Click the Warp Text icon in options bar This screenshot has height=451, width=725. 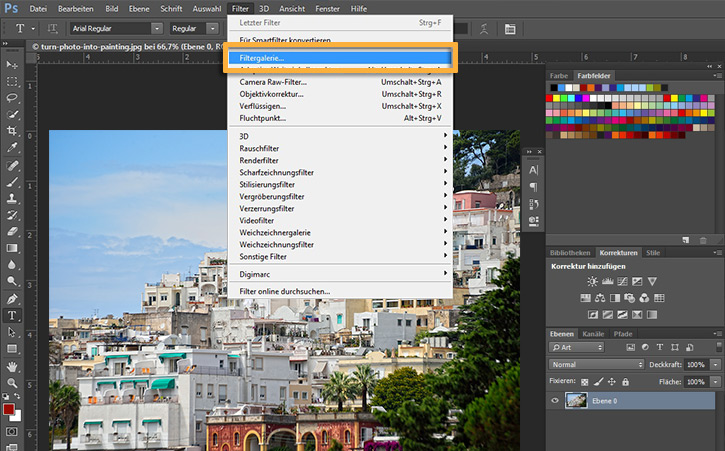click(x=484, y=29)
